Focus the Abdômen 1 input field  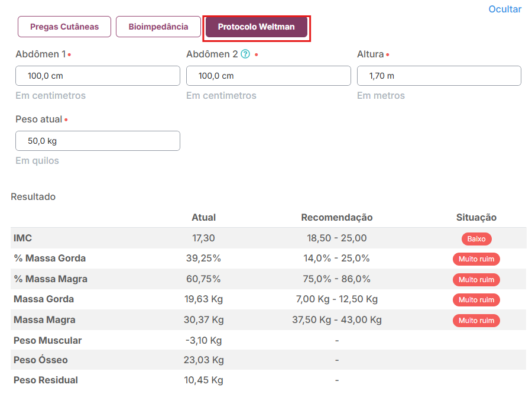tap(98, 76)
